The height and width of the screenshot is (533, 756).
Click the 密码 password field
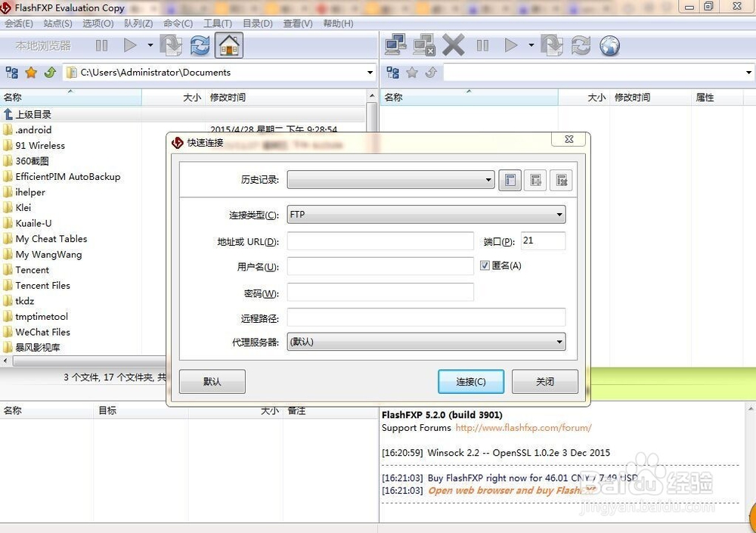pyautogui.click(x=380, y=293)
